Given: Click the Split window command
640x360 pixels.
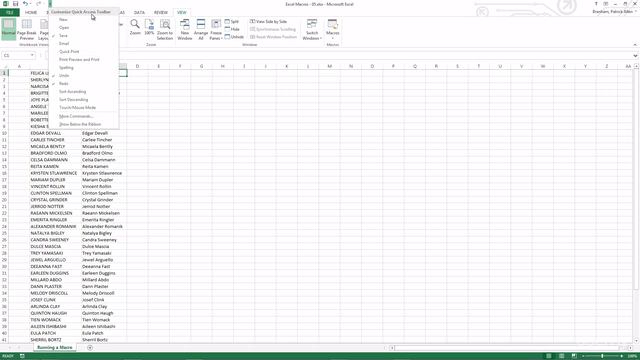Looking at the screenshot, I should [x=232, y=21].
